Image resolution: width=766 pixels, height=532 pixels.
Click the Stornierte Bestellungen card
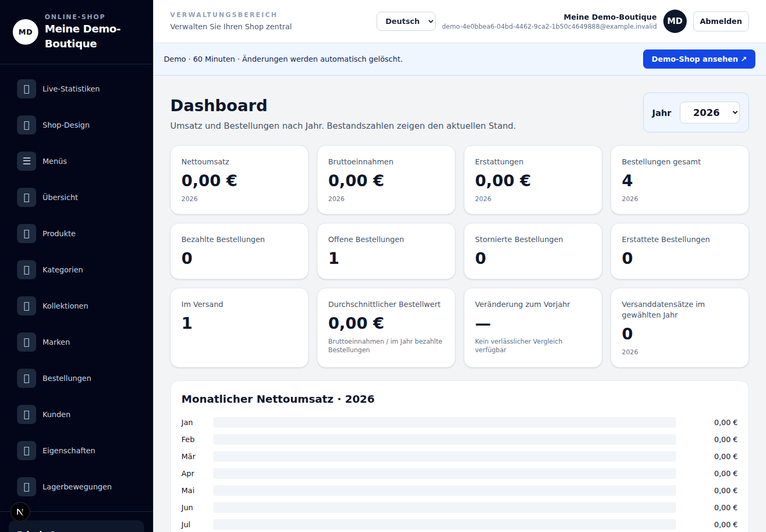(533, 251)
